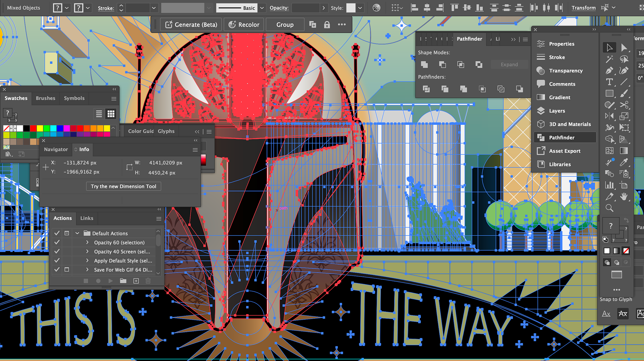Pick the Eyedropper tool

(624, 162)
